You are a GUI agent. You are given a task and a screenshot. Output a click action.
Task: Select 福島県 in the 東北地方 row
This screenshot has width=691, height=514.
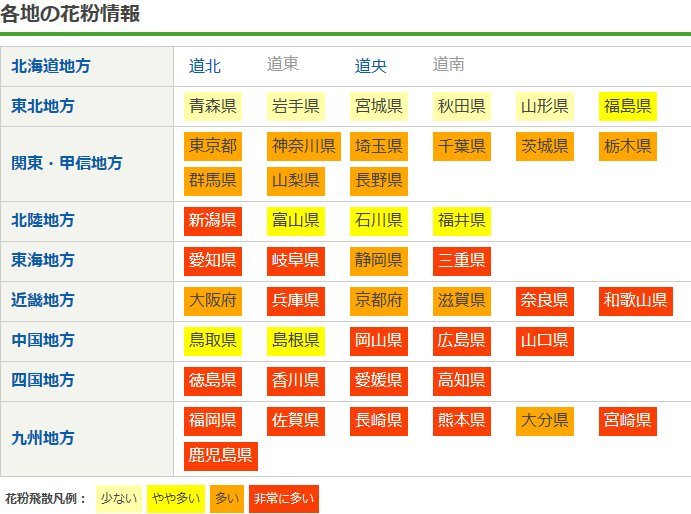pyautogui.click(x=627, y=106)
